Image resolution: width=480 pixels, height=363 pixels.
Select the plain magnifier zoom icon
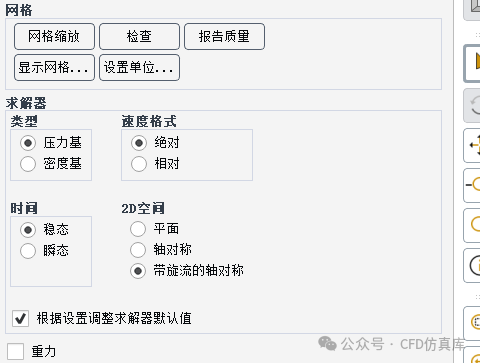pyautogui.click(x=472, y=225)
